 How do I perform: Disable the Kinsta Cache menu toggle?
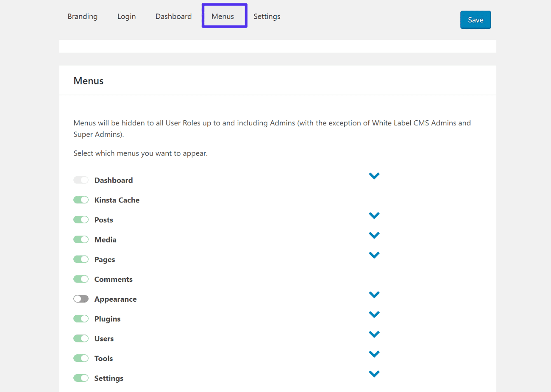pyautogui.click(x=81, y=199)
